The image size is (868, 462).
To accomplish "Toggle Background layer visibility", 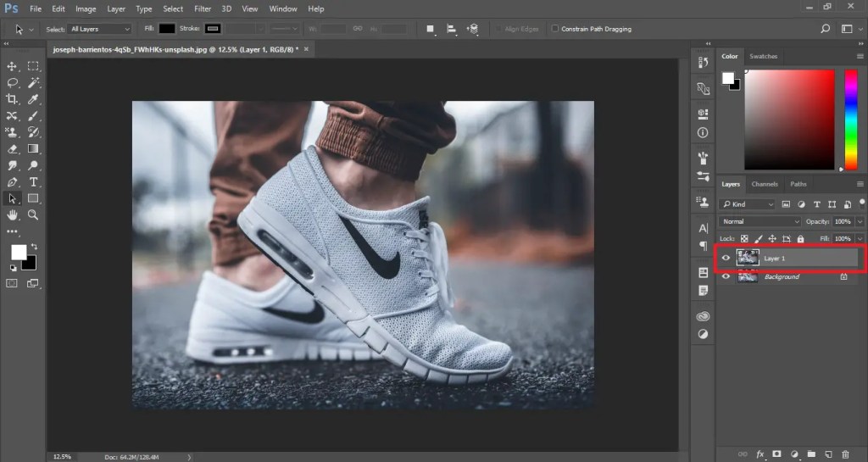I will point(726,276).
